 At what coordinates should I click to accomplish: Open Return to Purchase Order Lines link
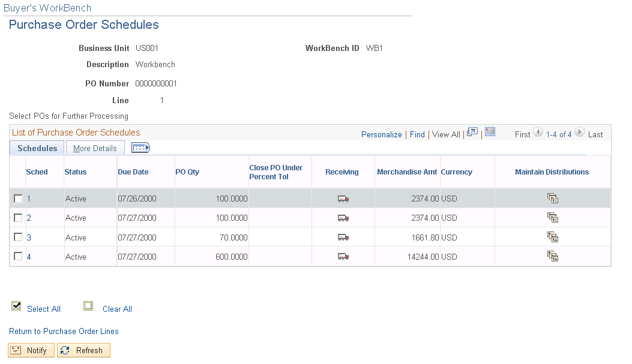(x=63, y=331)
